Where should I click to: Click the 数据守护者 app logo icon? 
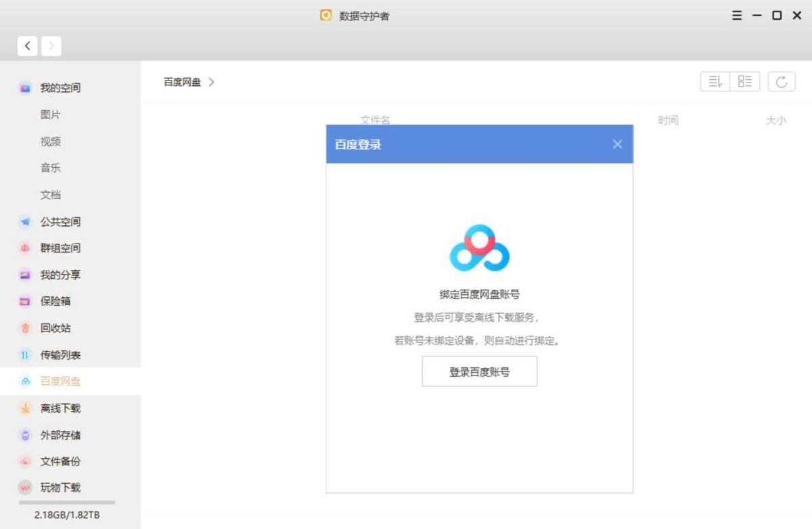326,15
